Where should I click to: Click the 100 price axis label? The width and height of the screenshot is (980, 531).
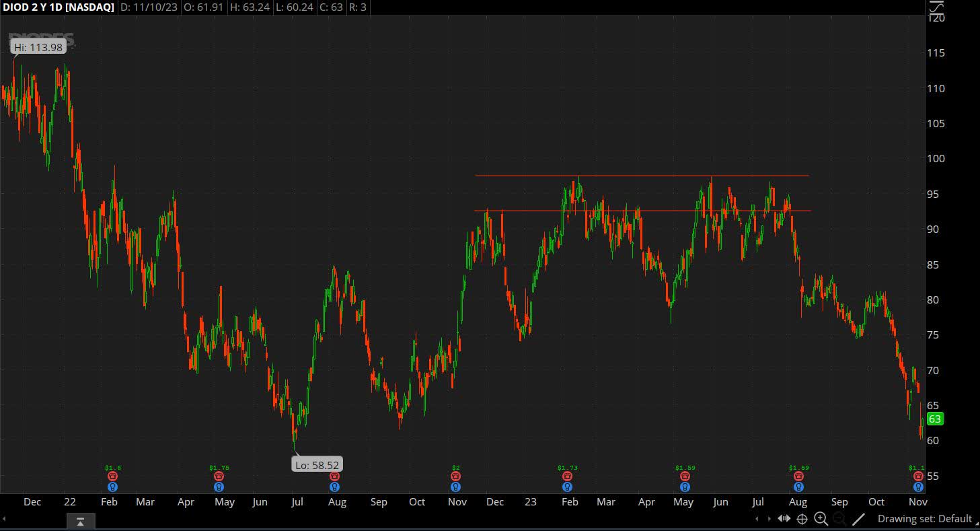(x=936, y=159)
